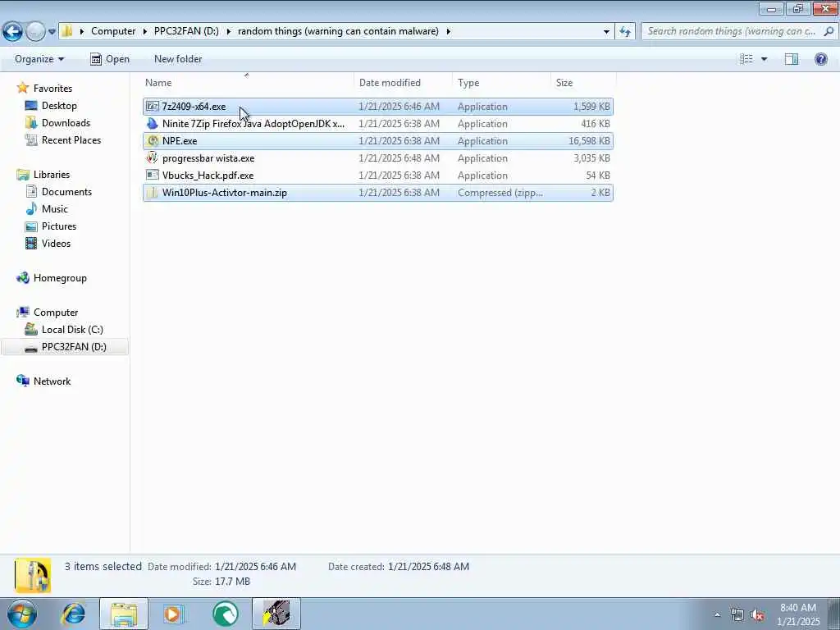Open the Pictures library

coord(59,226)
